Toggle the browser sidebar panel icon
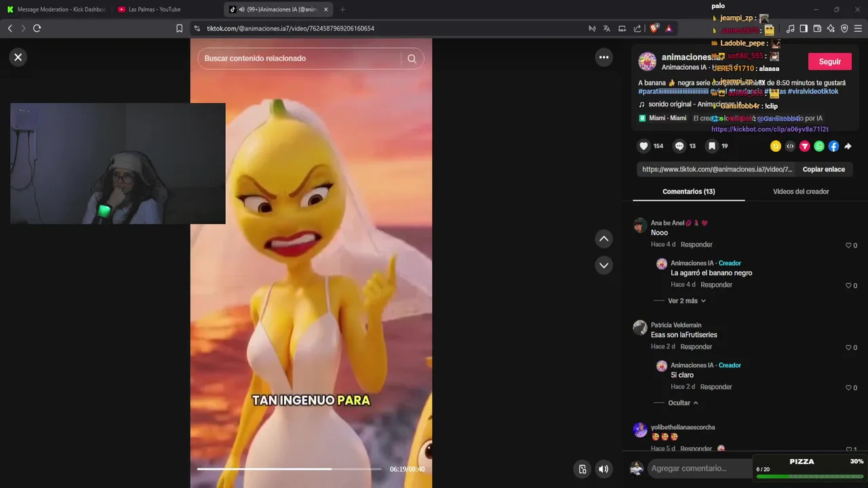Image resolution: width=868 pixels, height=488 pixels. tap(804, 28)
